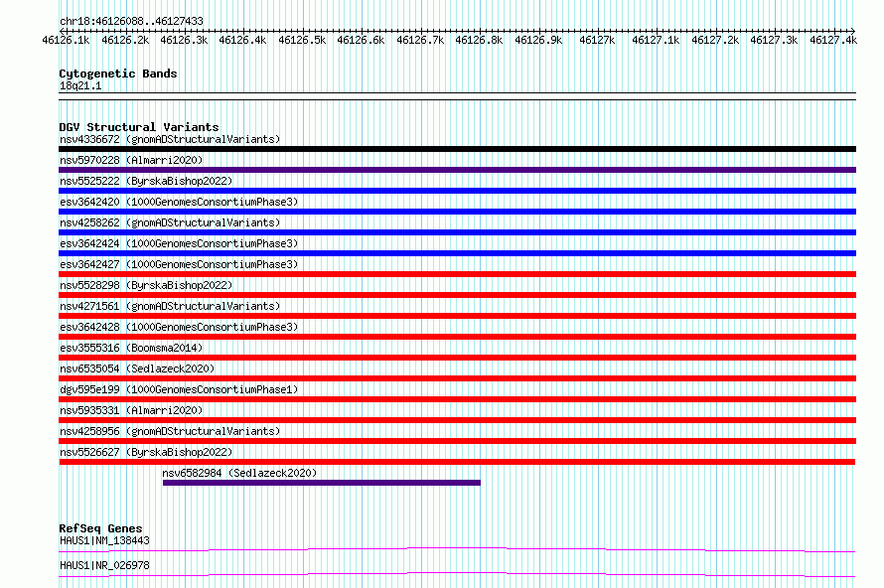The height and width of the screenshot is (588, 884).
Task: Open nsv6535054 (Sedlazeck2020) label
Action: (137, 368)
